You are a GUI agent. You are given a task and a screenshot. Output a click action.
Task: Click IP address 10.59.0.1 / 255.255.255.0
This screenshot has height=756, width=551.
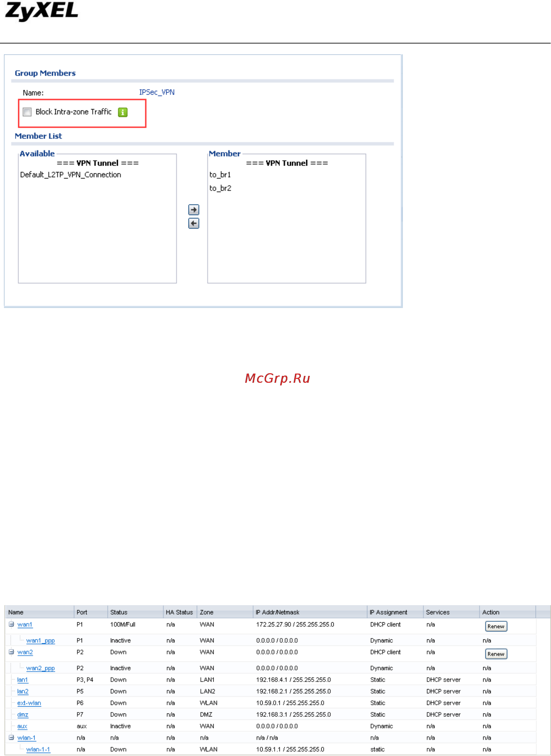(x=290, y=703)
